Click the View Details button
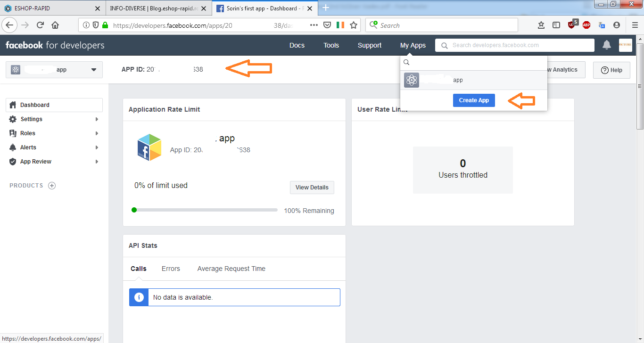 [x=312, y=187]
